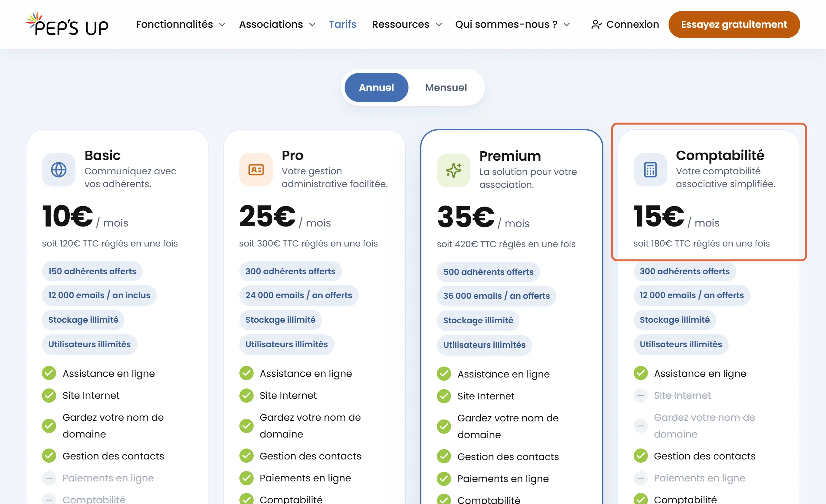This screenshot has width=826, height=504.
Task: Click the green check beside Basic Assistance en ligne
Action: 49,373
